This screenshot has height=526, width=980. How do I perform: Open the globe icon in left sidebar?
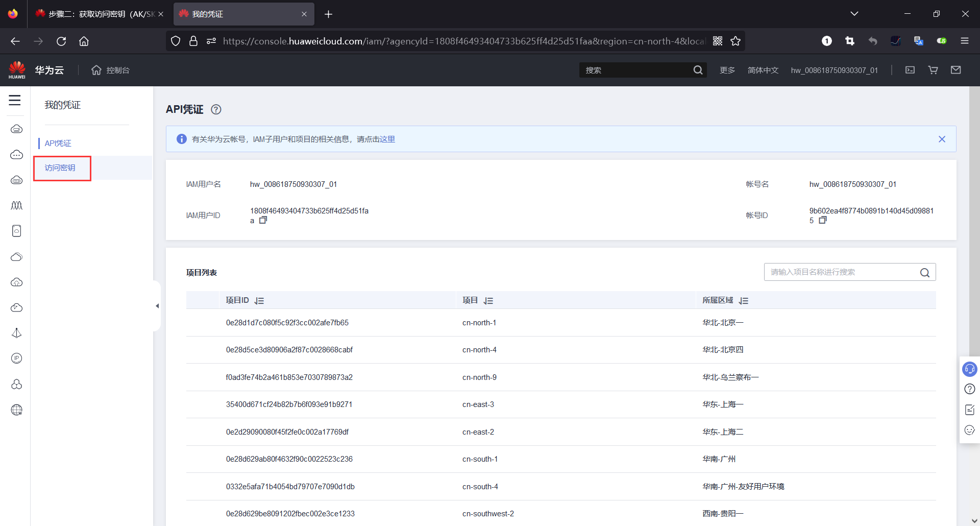[x=17, y=410]
